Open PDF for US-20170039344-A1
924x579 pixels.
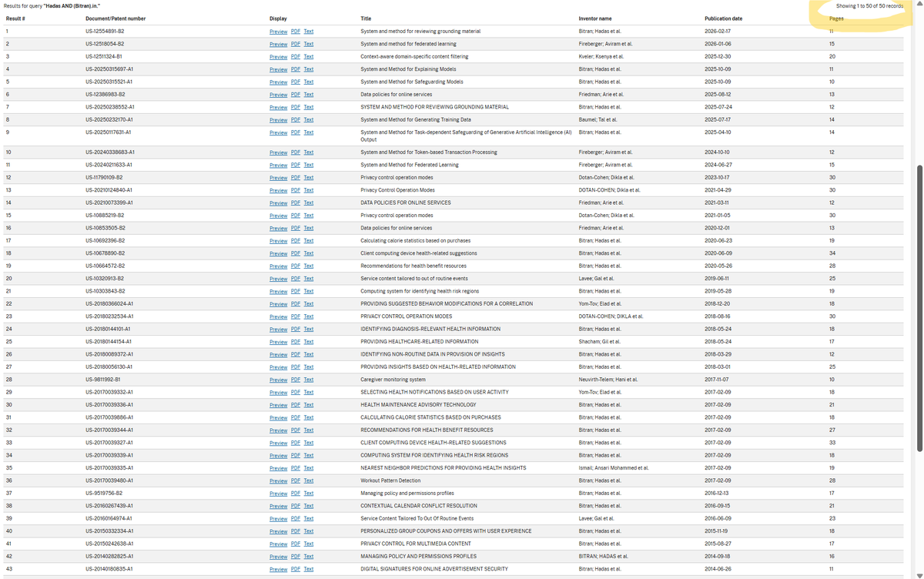pyautogui.click(x=296, y=430)
